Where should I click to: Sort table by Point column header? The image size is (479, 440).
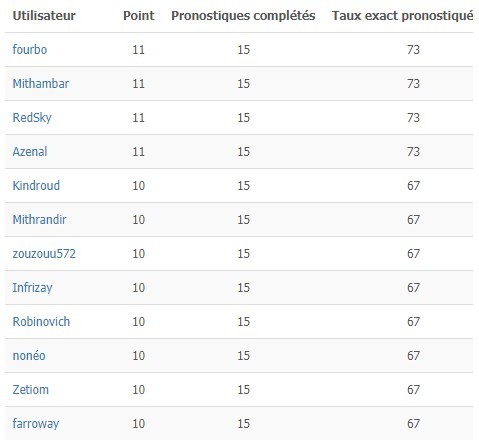click(x=139, y=16)
